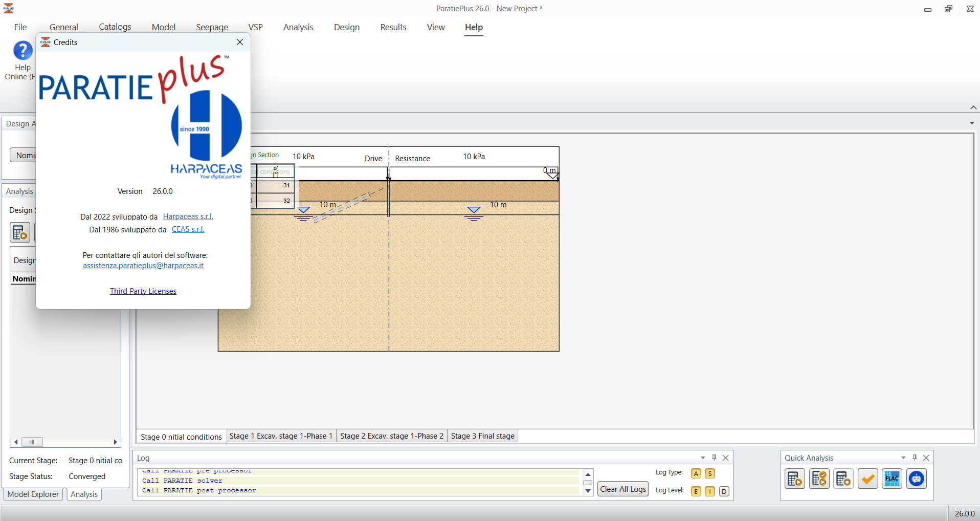
Task: Enable the D log level filter
Action: 724,491
